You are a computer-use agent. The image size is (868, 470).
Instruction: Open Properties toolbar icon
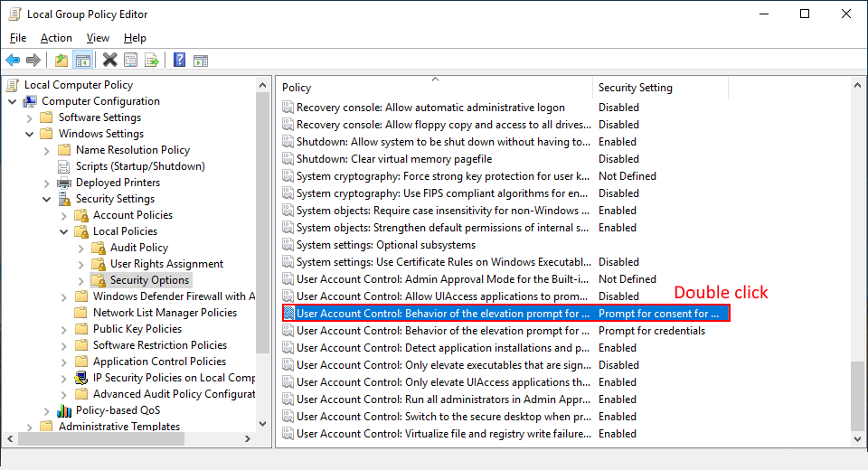click(130, 61)
